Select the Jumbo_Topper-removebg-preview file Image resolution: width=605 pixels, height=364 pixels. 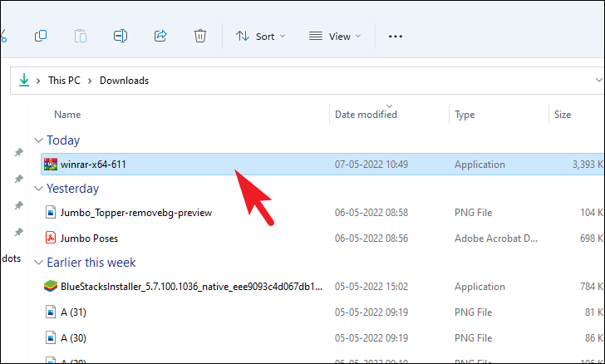point(136,213)
